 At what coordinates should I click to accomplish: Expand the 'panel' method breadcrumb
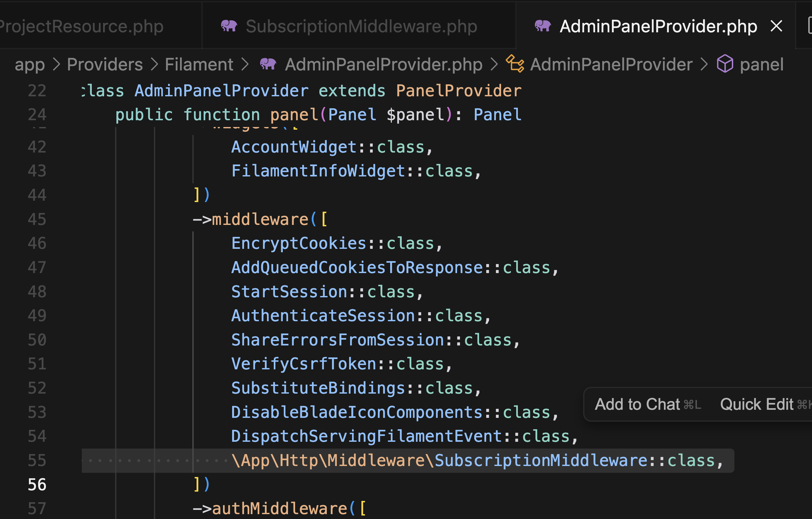[x=762, y=64]
